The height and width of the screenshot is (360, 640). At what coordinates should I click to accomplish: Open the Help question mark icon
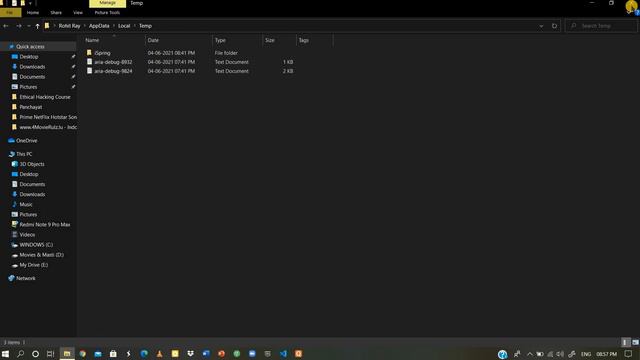(637, 13)
